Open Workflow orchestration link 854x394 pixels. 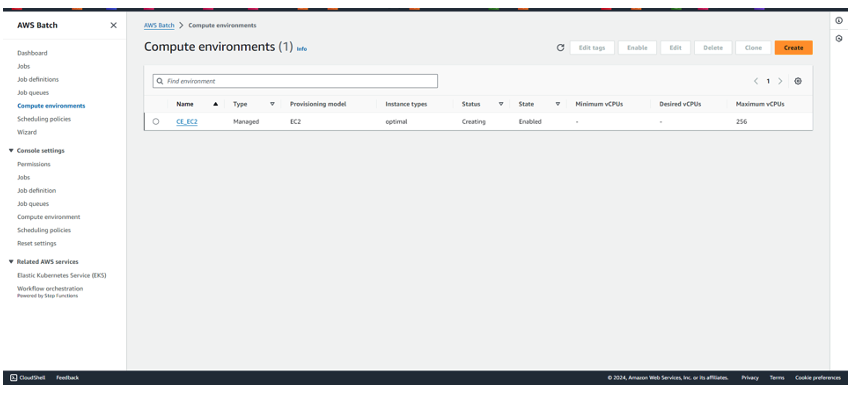[50, 289]
